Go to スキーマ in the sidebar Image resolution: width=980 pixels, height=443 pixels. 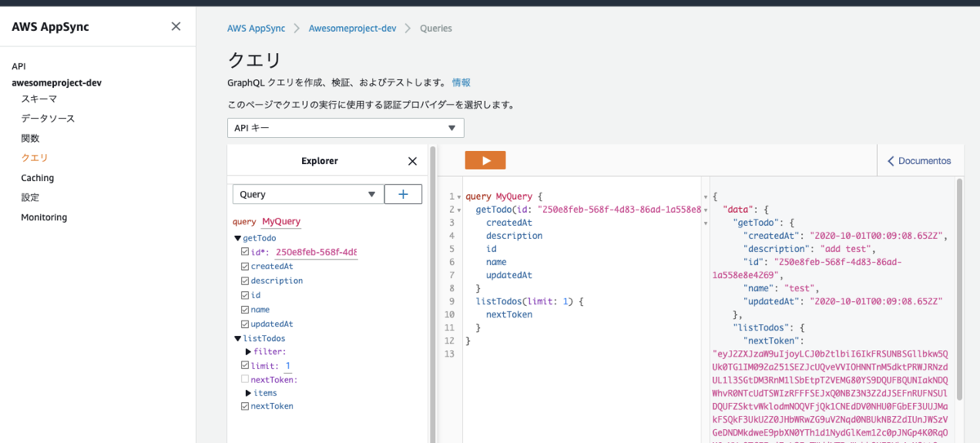(39, 99)
